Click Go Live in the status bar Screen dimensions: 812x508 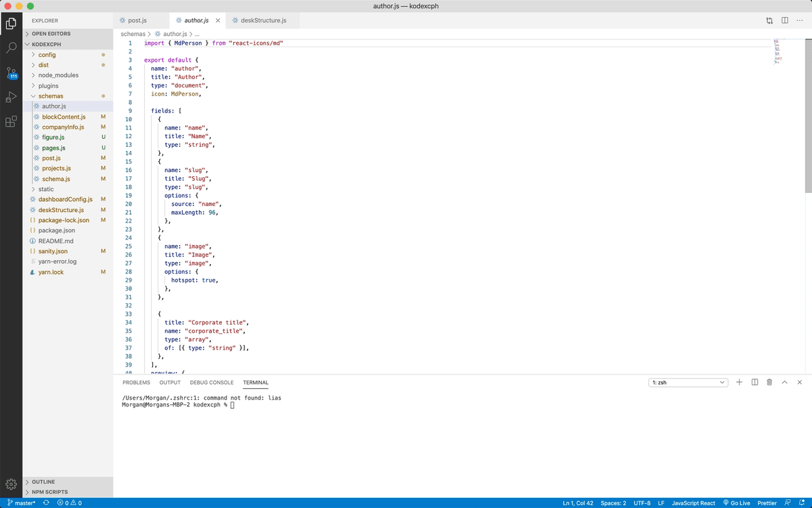tap(736, 503)
